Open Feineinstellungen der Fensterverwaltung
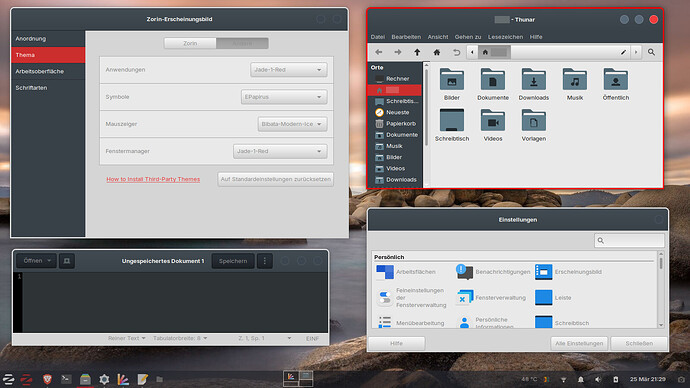 (411, 297)
